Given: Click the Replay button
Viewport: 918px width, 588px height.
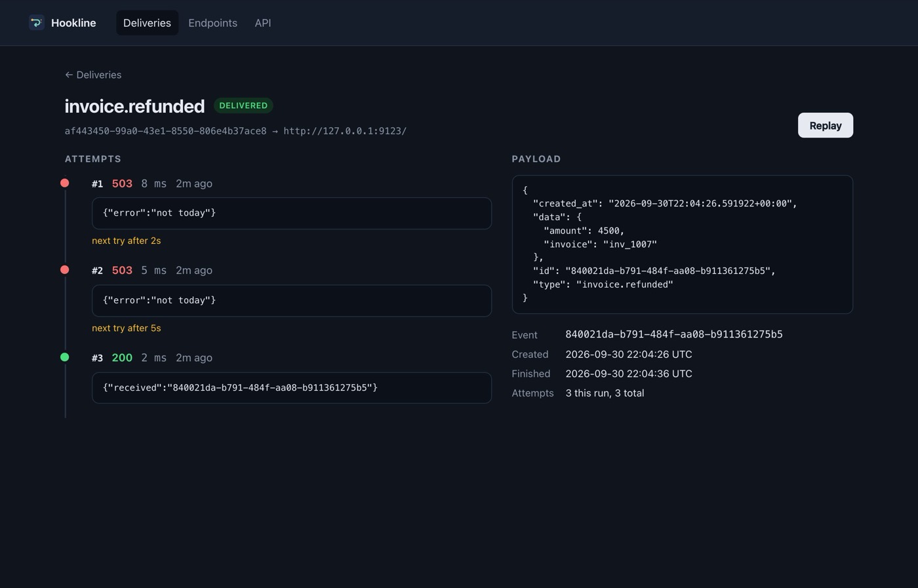Looking at the screenshot, I should coord(825,125).
